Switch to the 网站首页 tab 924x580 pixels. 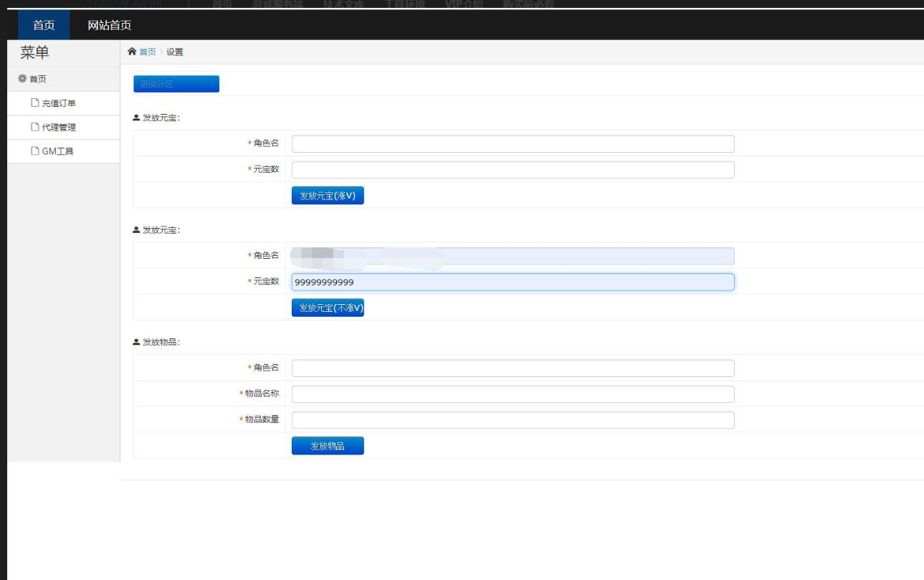point(109,25)
